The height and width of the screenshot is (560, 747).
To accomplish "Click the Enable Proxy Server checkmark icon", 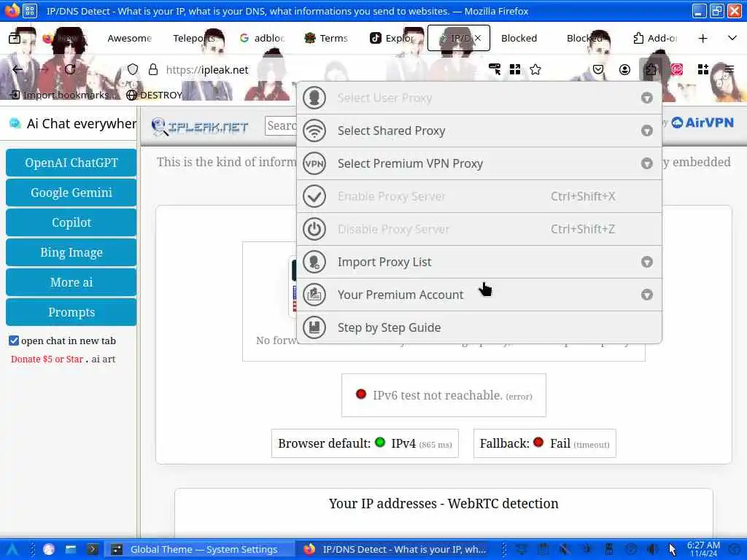I will (314, 196).
